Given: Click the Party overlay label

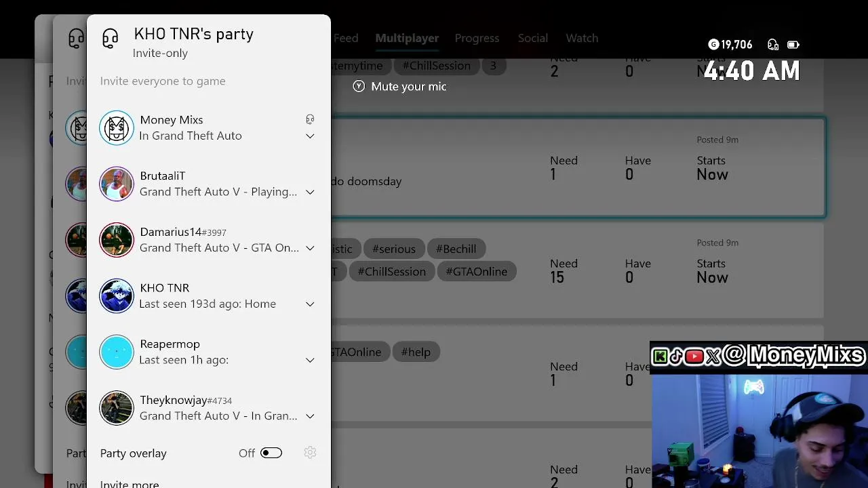Looking at the screenshot, I should [x=133, y=453].
